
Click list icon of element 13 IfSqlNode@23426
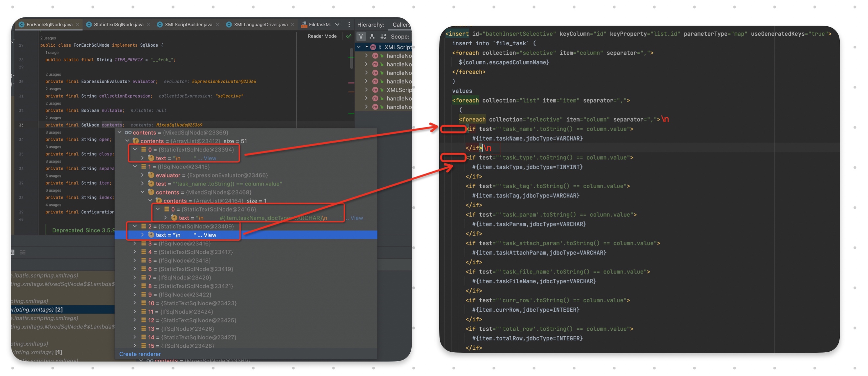pyautogui.click(x=144, y=329)
